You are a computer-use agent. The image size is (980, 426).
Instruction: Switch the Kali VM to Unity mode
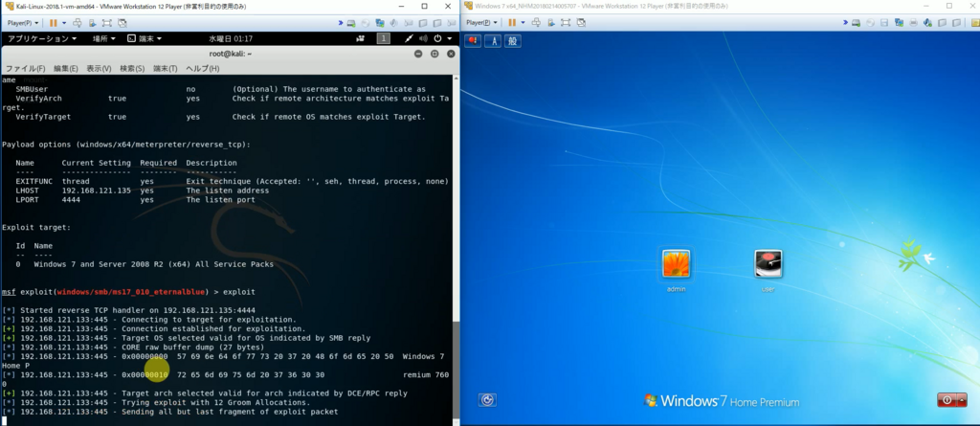coord(122,23)
